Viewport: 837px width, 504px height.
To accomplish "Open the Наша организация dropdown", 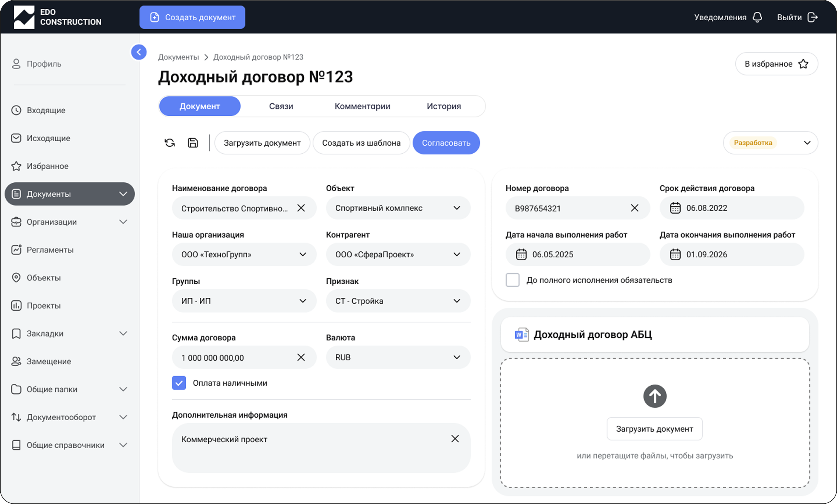I will click(x=244, y=254).
